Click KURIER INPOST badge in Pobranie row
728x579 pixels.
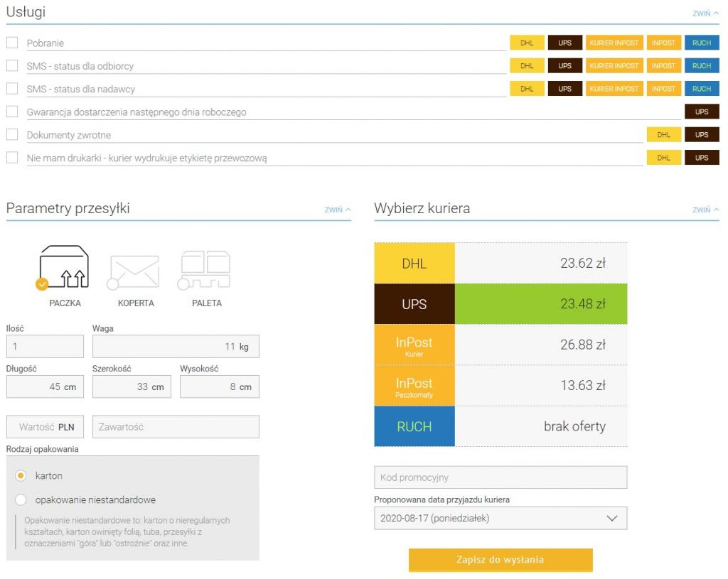(614, 43)
